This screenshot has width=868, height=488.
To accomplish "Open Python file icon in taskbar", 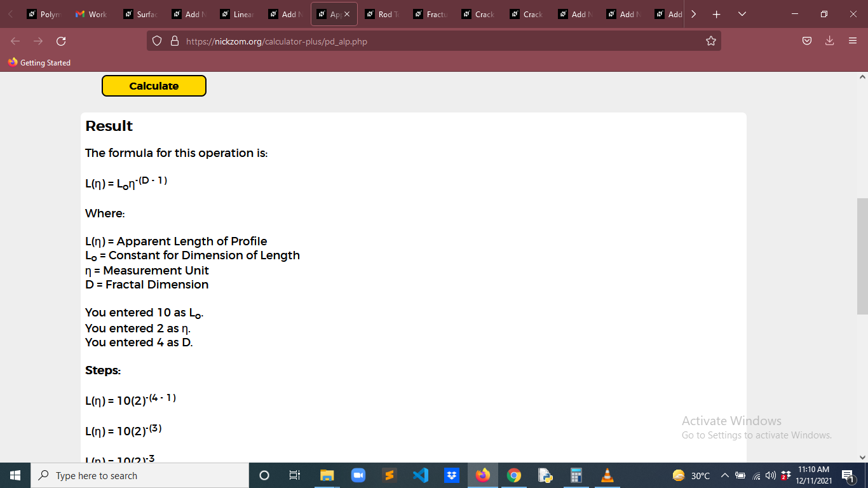I will click(x=545, y=475).
